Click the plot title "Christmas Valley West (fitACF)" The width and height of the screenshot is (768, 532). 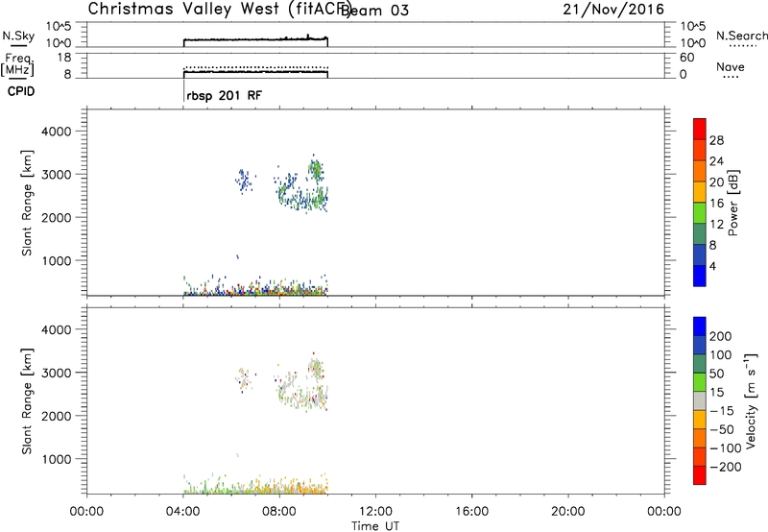220,10
